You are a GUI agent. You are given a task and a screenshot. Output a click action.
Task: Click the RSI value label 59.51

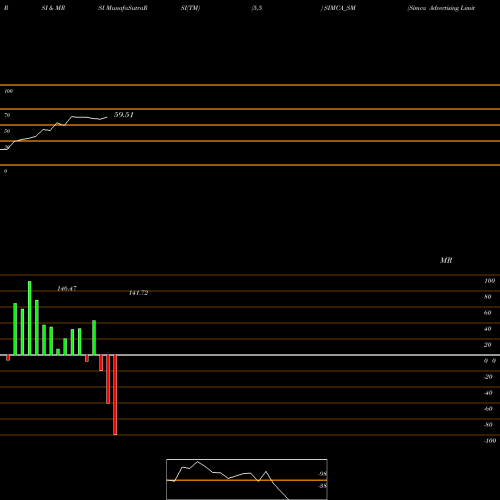click(124, 115)
